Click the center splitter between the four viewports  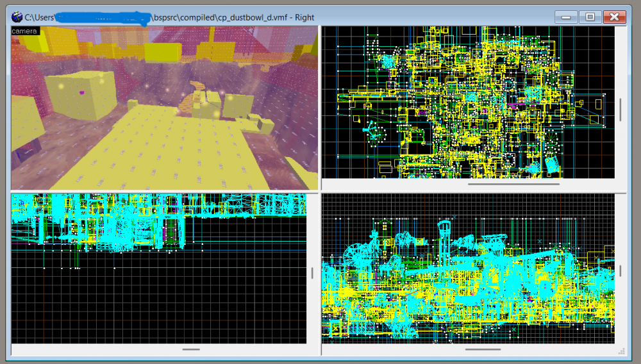click(x=320, y=192)
